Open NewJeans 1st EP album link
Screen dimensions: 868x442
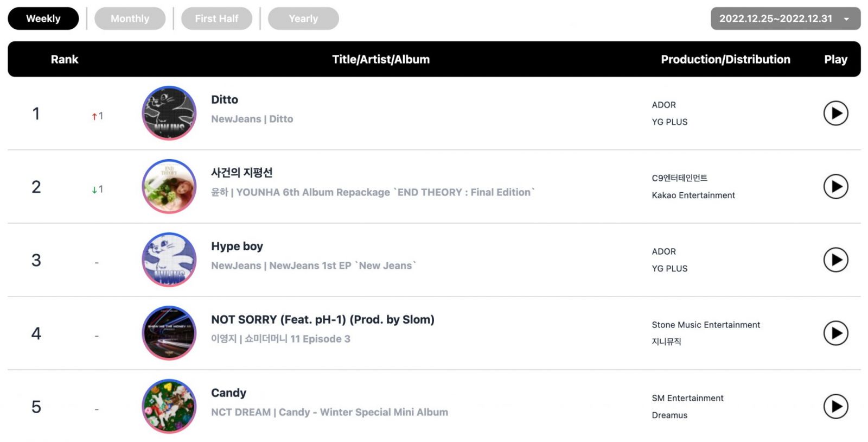(343, 266)
